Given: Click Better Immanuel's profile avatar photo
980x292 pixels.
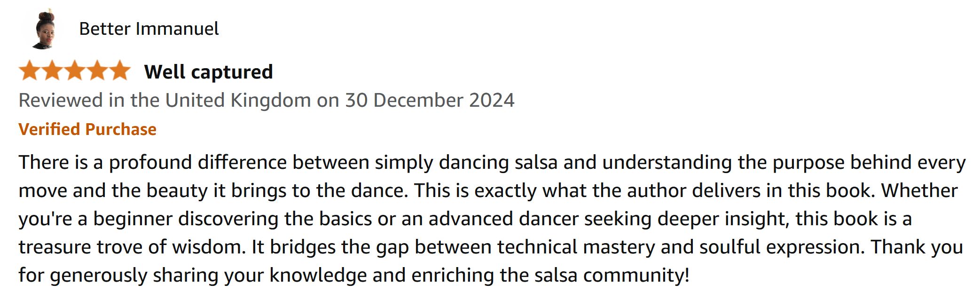Looking at the screenshot, I should click(x=44, y=29).
